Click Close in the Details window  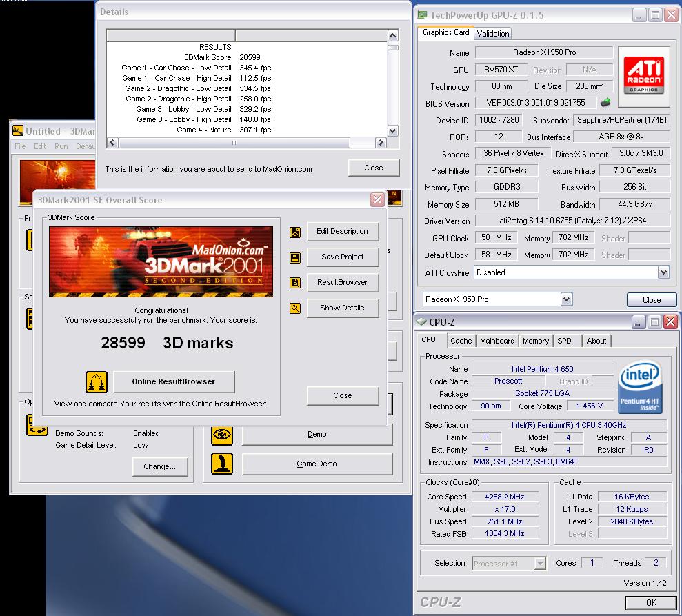(x=374, y=168)
